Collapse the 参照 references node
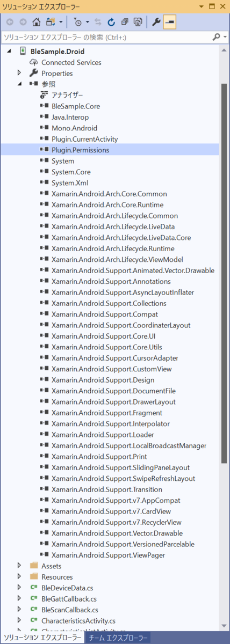Screen dimensions: 230x644 pyautogui.click(x=19, y=84)
